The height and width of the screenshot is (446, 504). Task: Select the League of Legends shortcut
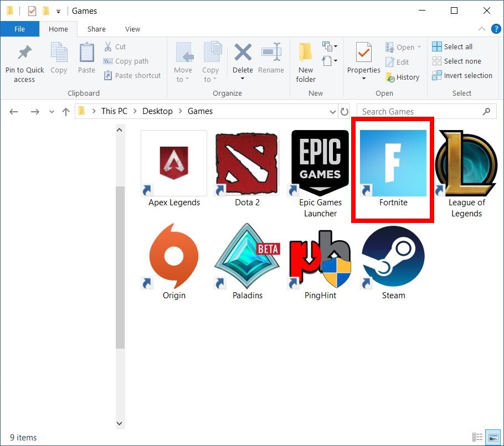coord(466,174)
